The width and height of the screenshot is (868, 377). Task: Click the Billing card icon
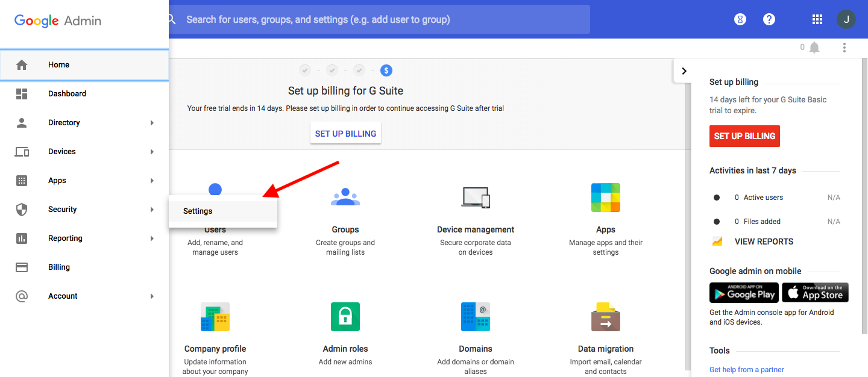[22, 267]
